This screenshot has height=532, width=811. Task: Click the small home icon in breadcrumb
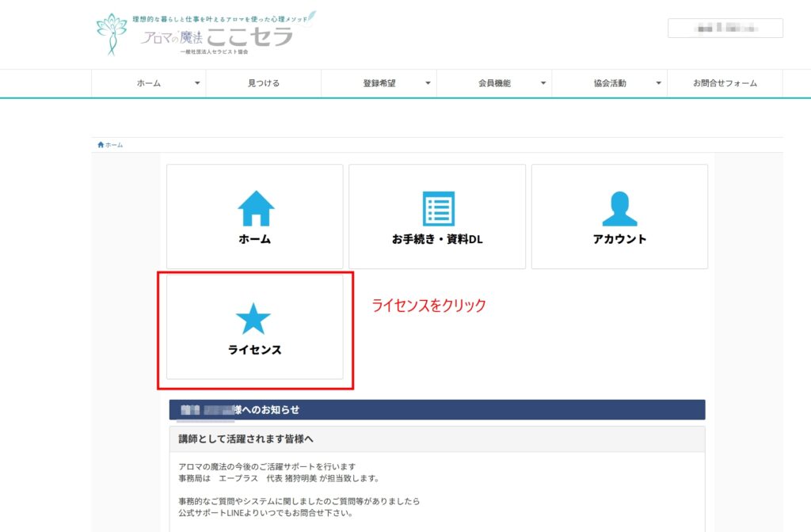coord(101,145)
